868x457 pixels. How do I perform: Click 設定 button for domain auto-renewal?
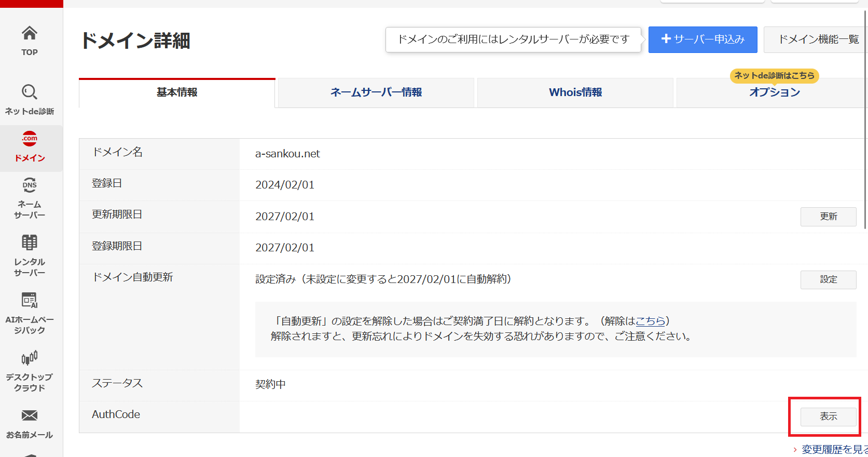pos(828,279)
